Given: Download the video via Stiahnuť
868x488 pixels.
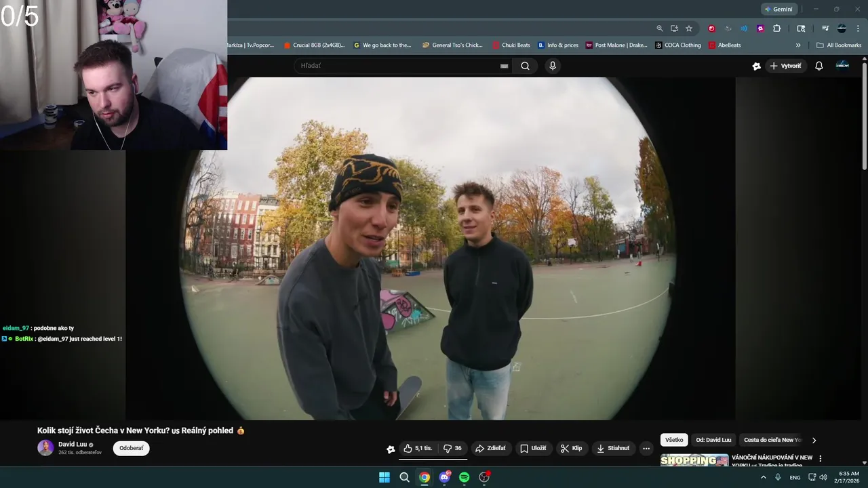Looking at the screenshot, I should [613, 448].
